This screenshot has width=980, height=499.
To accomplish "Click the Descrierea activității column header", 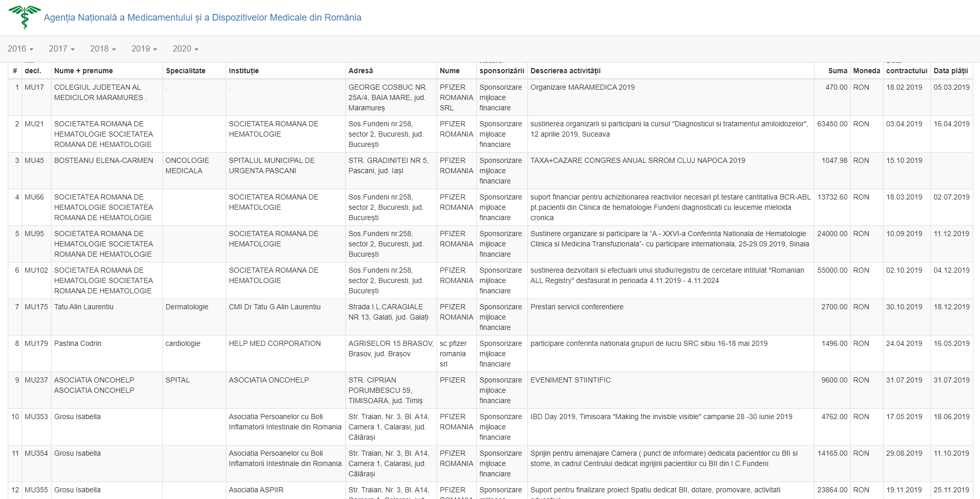I will (566, 71).
